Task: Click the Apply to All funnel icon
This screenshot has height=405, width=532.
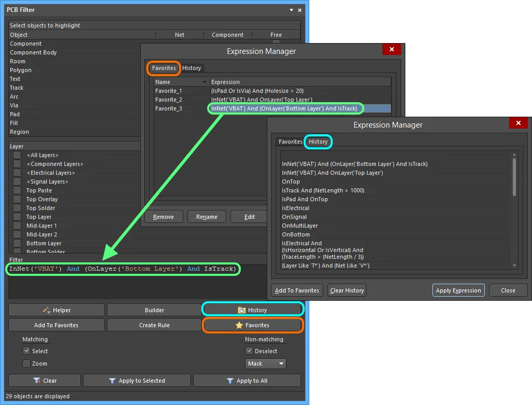Action: pyautogui.click(x=230, y=381)
